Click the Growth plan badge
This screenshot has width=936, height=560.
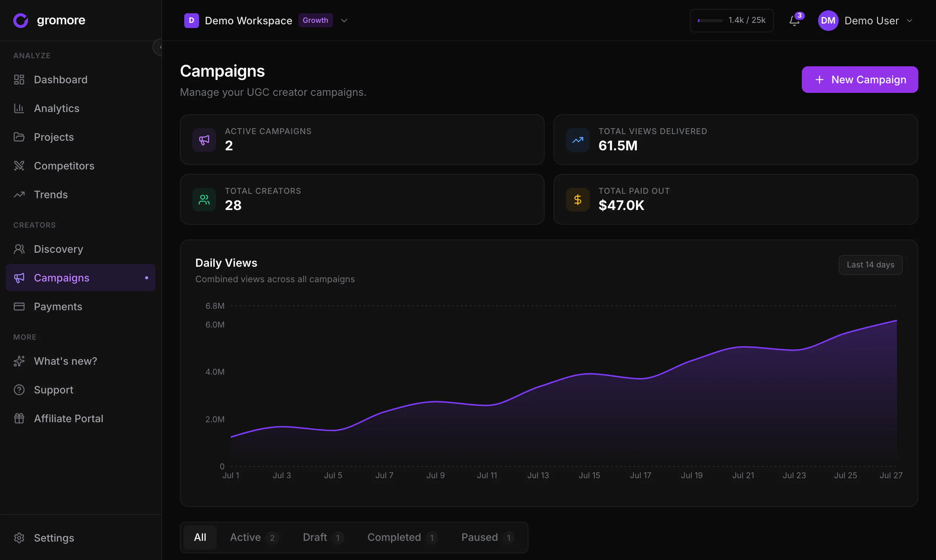coord(315,20)
